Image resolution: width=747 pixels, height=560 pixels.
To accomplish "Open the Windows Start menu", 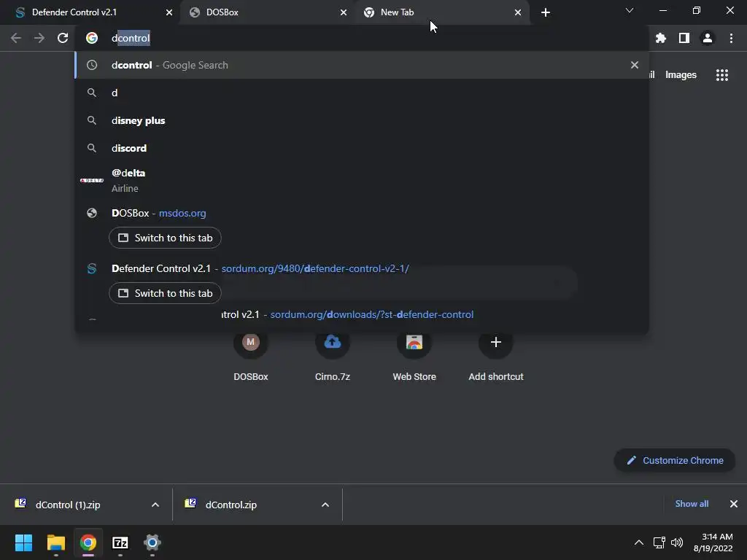I will pyautogui.click(x=24, y=542).
